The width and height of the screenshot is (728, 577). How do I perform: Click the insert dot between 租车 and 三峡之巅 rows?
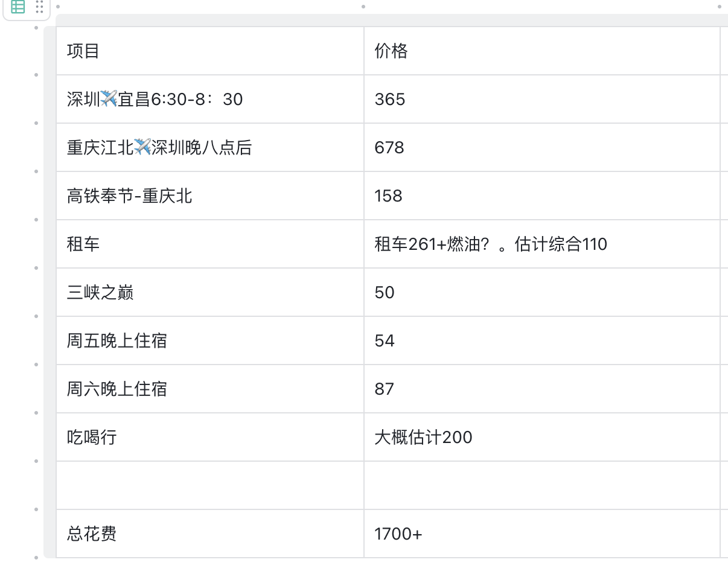(36, 268)
